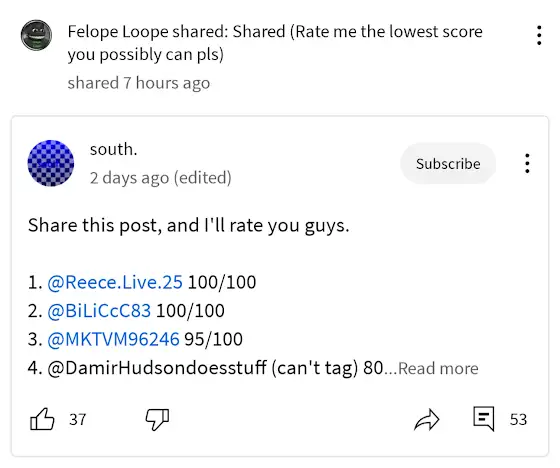Viewport: 560px width, 468px height.
Task: Open the south. channel name
Action: coord(114,149)
